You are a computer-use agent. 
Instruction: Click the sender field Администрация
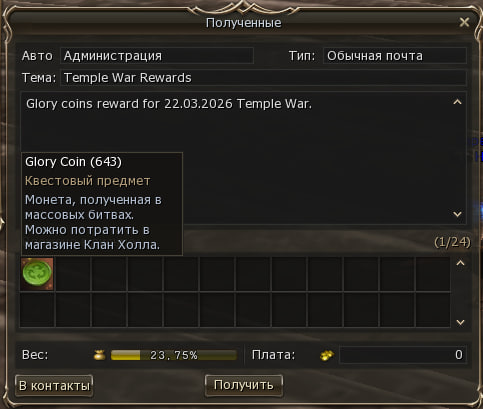(x=157, y=56)
